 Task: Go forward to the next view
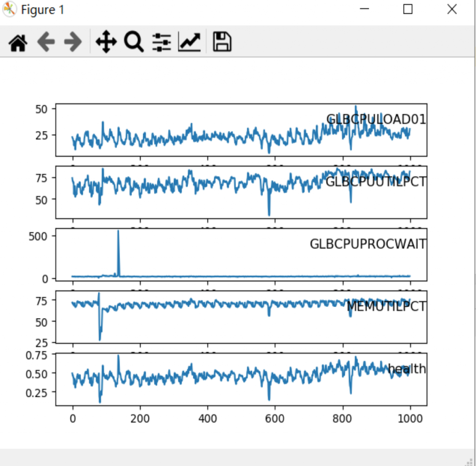73,42
